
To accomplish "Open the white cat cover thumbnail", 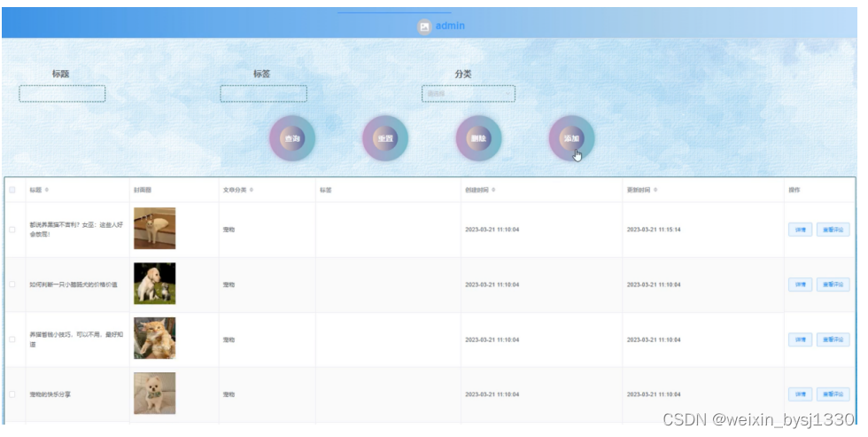I will click(154, 228).
